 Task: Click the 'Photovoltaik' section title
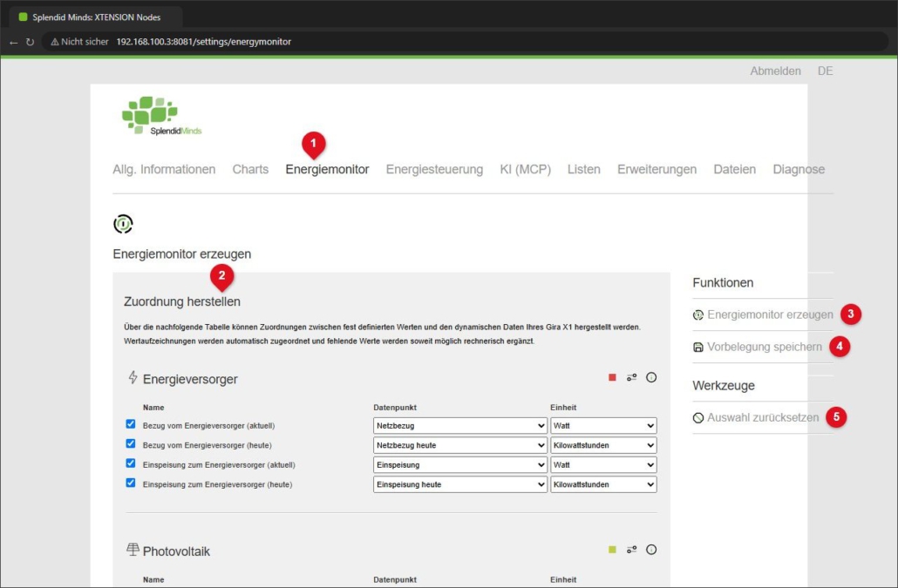176,551
